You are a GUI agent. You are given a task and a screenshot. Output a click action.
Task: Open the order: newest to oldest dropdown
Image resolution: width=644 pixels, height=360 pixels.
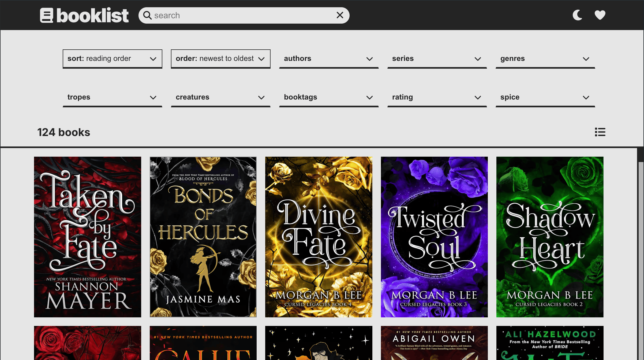pyautogui.click(x=220, y=58)
